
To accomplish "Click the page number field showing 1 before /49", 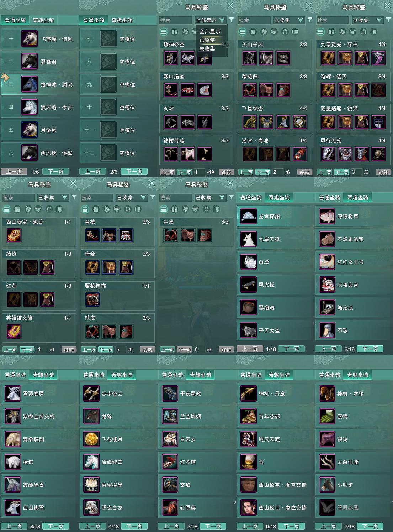I will (x=199, y=172).
